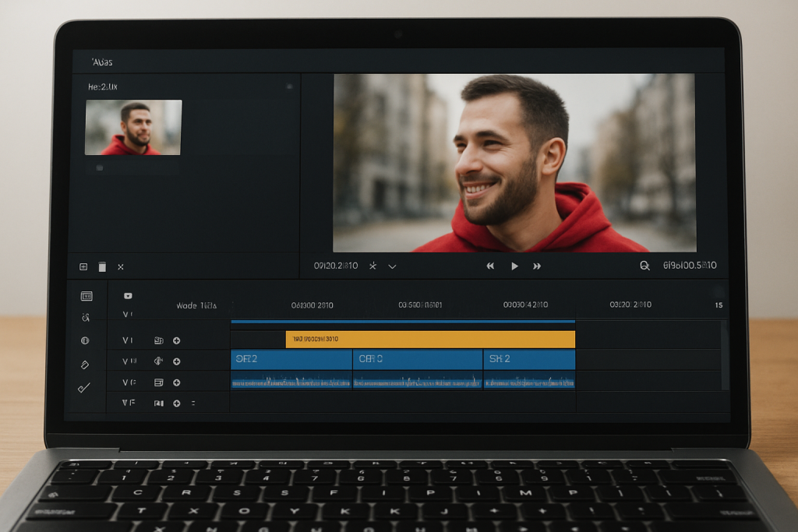This screenshot has height=532, width=798.
Task: Click the second timeline ruler timecode
Action: (x=420, y=305)
